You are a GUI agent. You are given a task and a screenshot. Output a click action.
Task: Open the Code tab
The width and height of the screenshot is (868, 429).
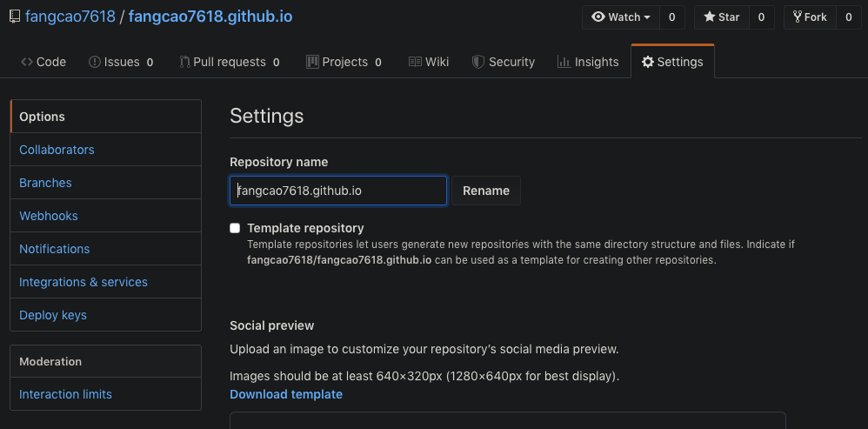pyautogui.click(x=43, y=62)
